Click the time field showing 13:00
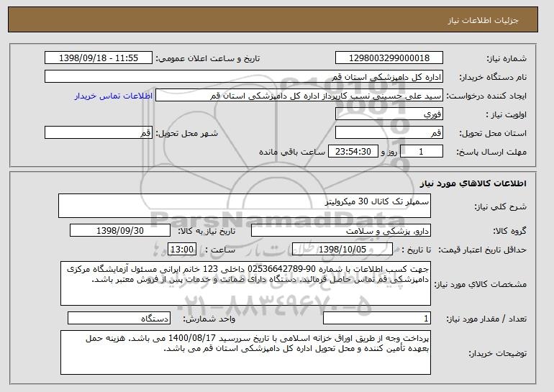Viewport: 554px width, 392px height. (x=181, y=250)
